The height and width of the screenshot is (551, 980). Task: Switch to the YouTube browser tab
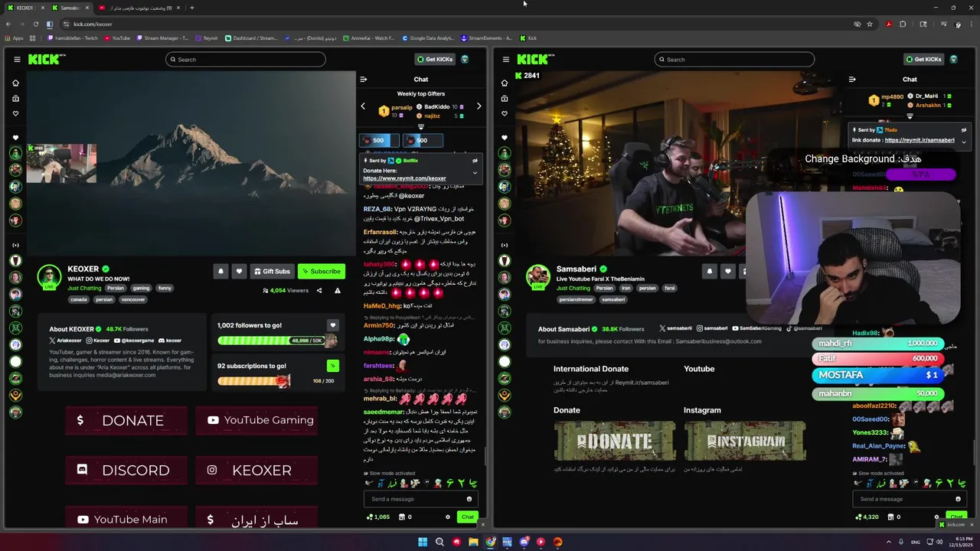[x=138, y=8]
